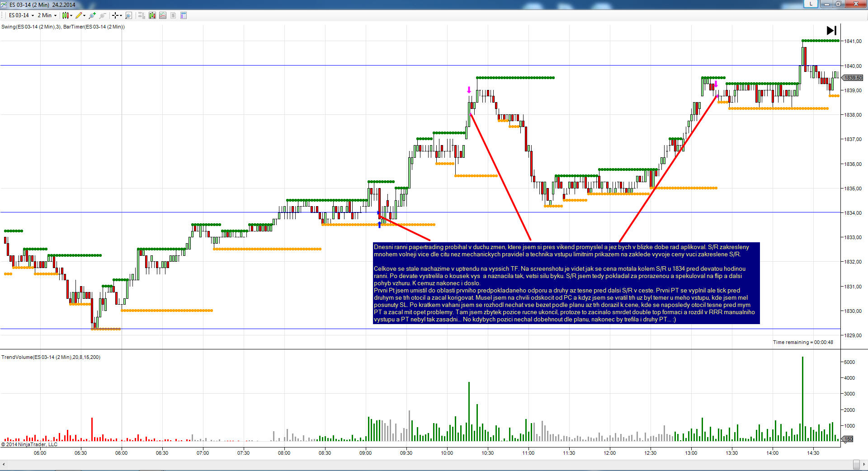Image resolution: width=868 pixels, height=471 pixels.
Task: Click the chart window icon in title bar
Action: pyautogui.click(x=4, y=5)
